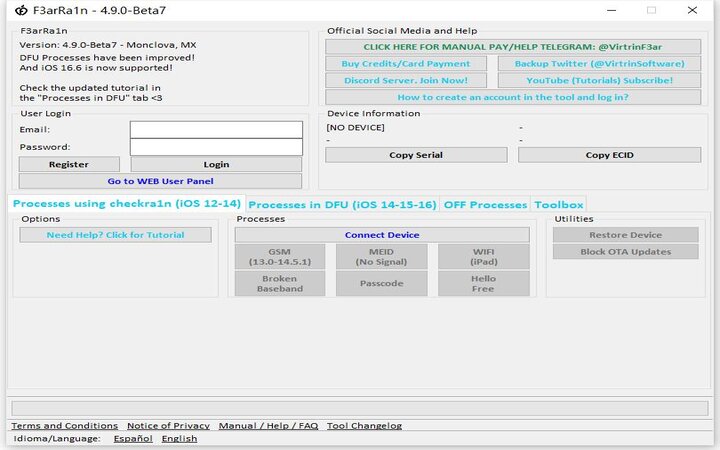Focus the Password input field

pyautogui.click(x=216, y=147)
